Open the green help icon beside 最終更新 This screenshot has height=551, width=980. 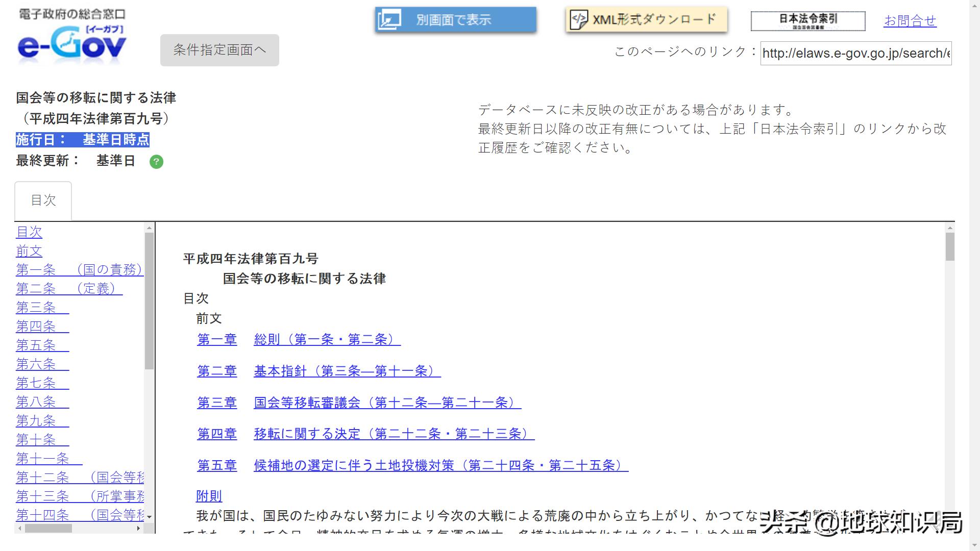156,162
